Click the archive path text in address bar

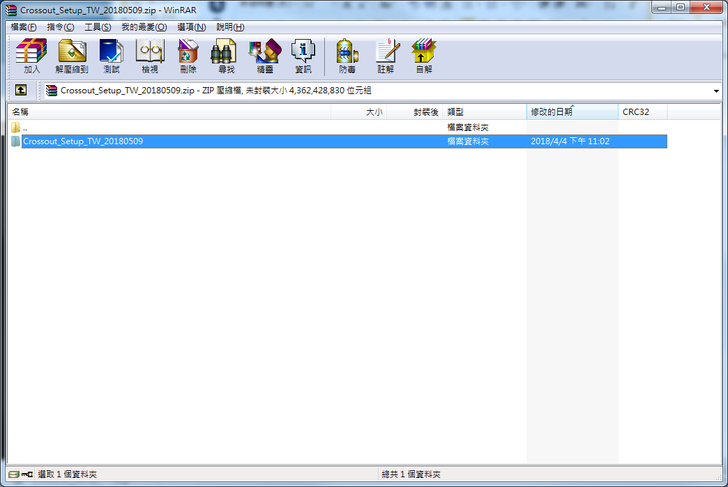pyautogui.click(x=216, y=91)
